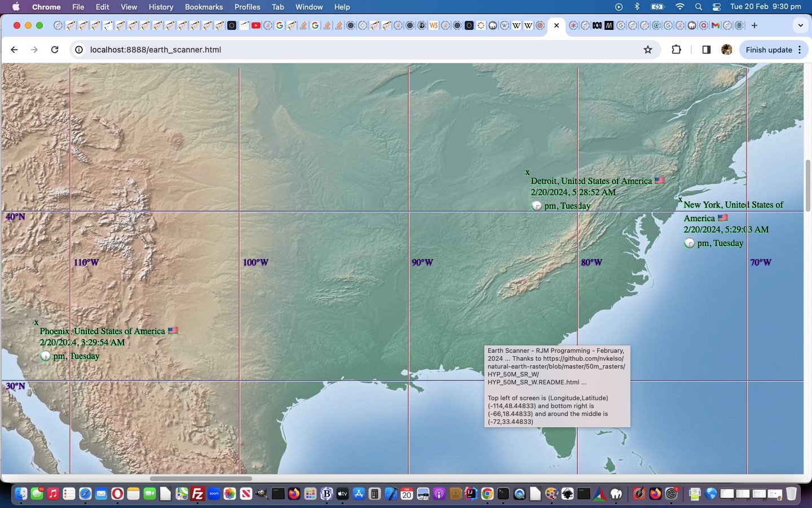
Task: Click the horizontal scrollbar thumb
Action: tap(200, 479)
